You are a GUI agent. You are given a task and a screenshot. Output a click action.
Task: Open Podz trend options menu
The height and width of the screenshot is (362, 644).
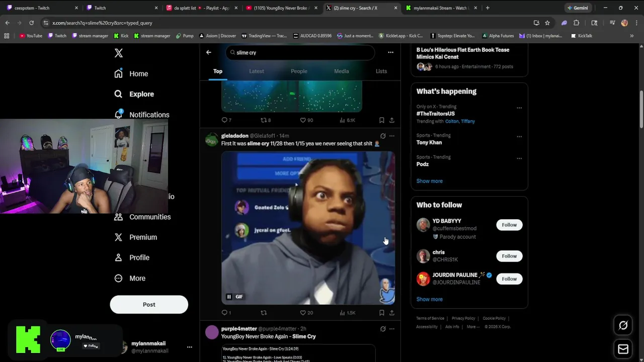(519, 158)
